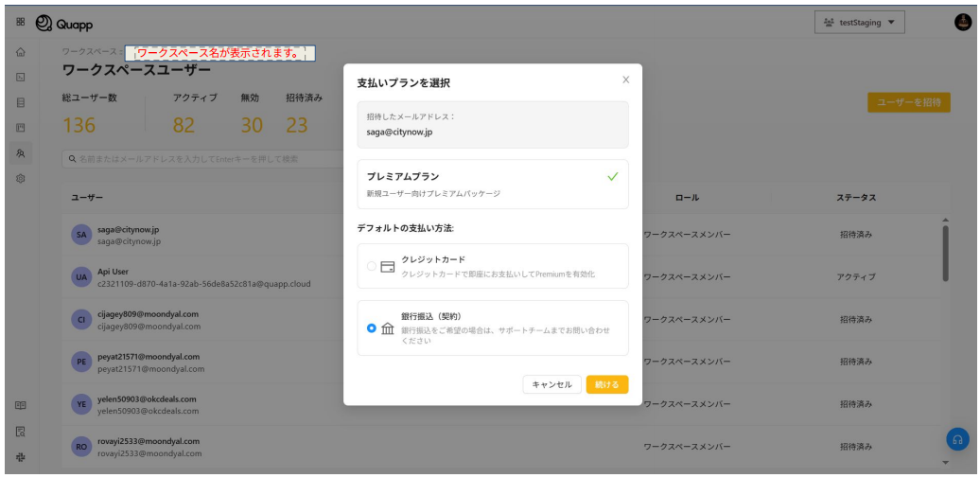Click the ワークスペースユーザー page heading
Viewport: 980px width, 478px height.
137,70
